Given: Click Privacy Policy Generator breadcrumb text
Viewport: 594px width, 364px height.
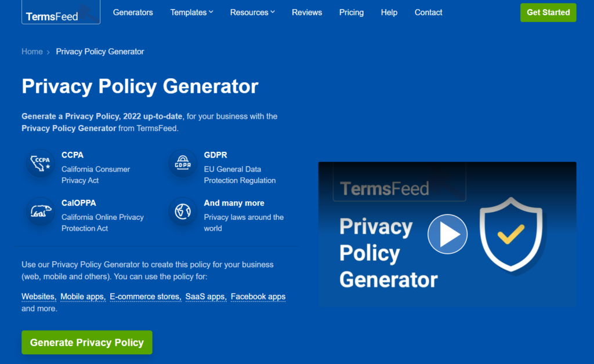Looking at the screenshot, I should [x=100, y=52].
